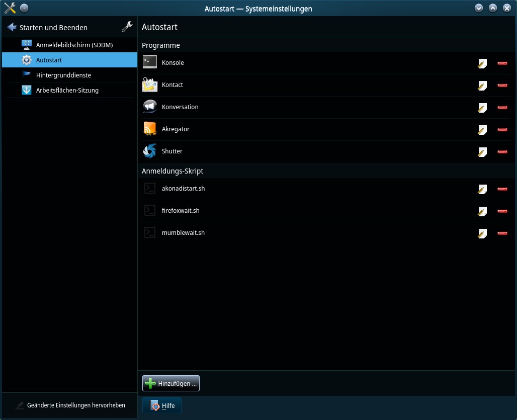Click the firefoxwait.sh script icon
Viewport: 517px width, 420px height.
coord(150,210)
